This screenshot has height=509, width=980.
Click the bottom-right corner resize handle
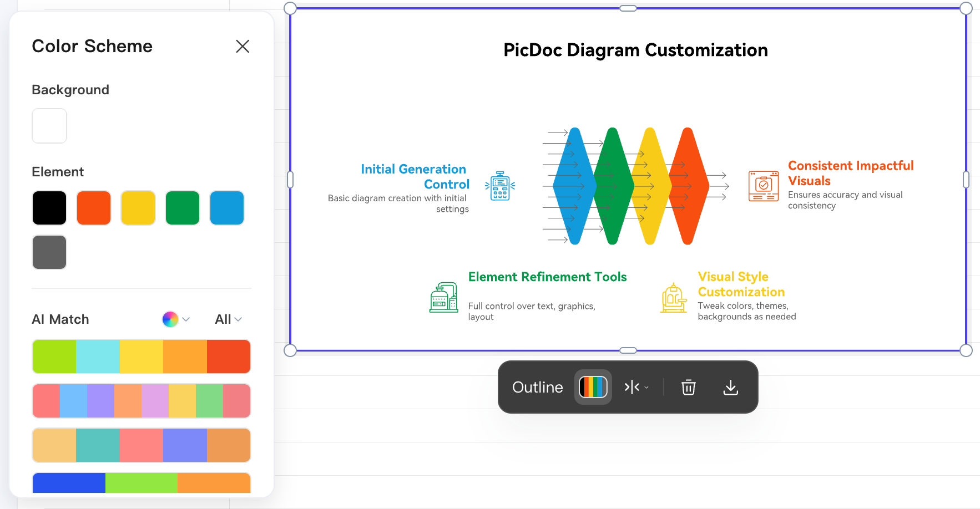[966, 350]
